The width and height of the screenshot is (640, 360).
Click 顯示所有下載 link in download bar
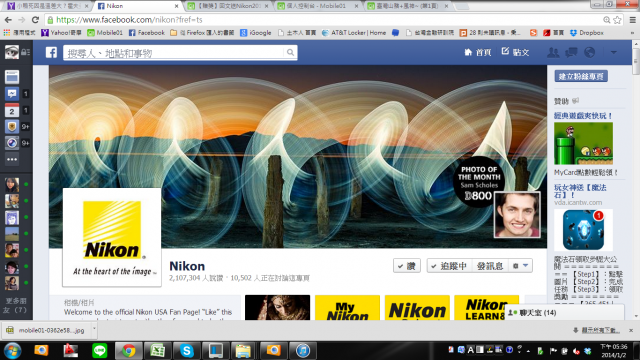tap(600, 330)
